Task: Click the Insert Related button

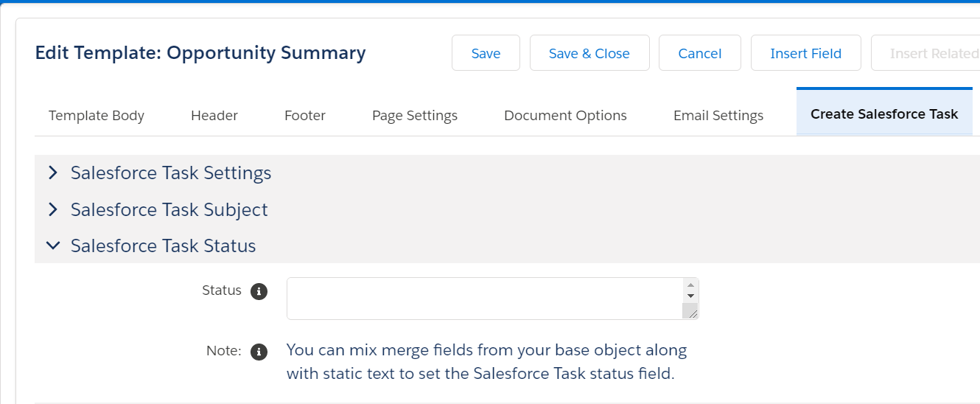Action: tap(925, 53)
